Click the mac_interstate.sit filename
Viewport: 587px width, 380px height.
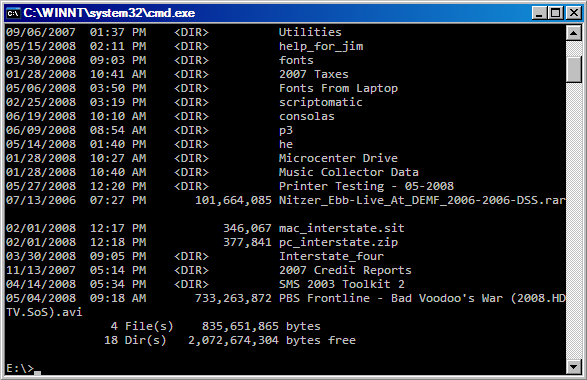coord(342,228)
